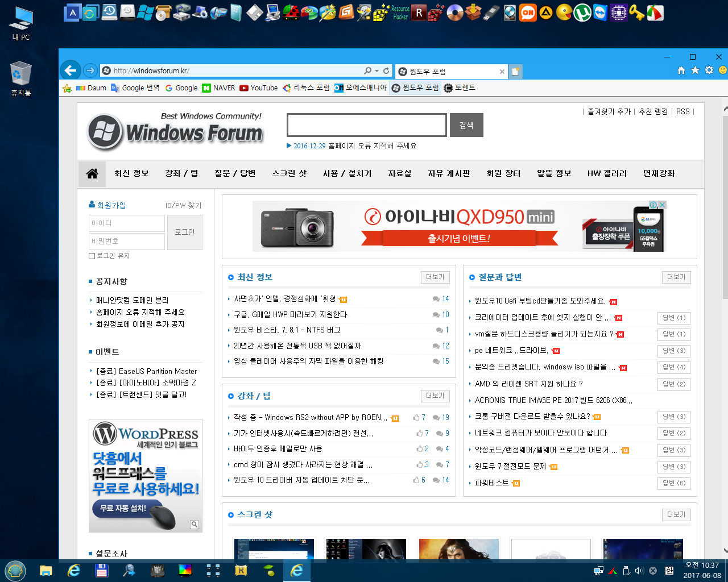
Task: Click the 아이디 username field
Action: tap(127, 223)
